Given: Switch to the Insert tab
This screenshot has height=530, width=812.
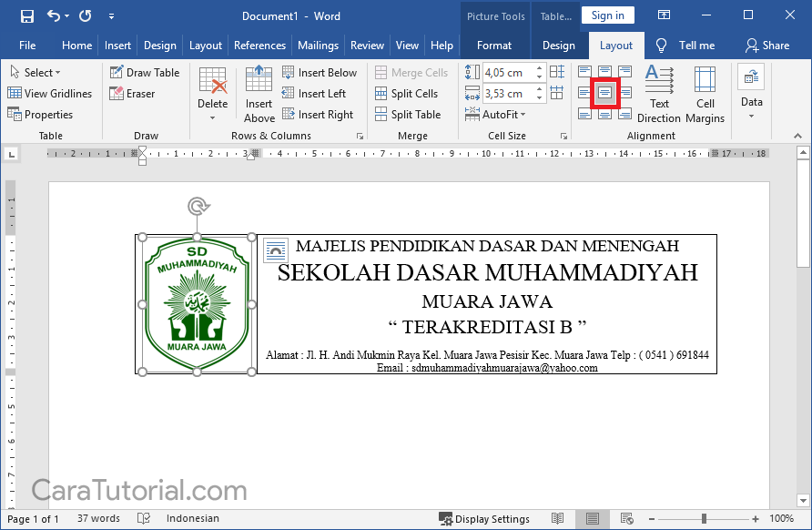Looking at the screenshot, I should (x=117, y=46).
